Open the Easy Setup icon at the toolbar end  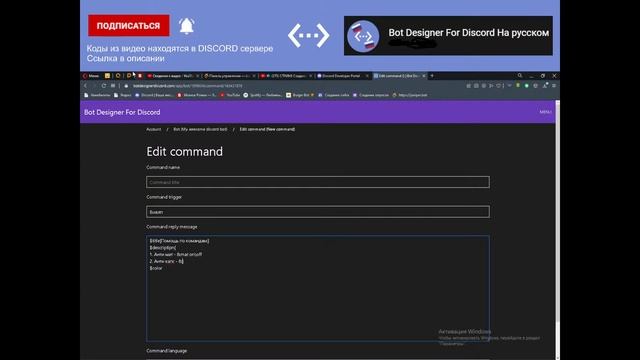(x=554, y=86)
